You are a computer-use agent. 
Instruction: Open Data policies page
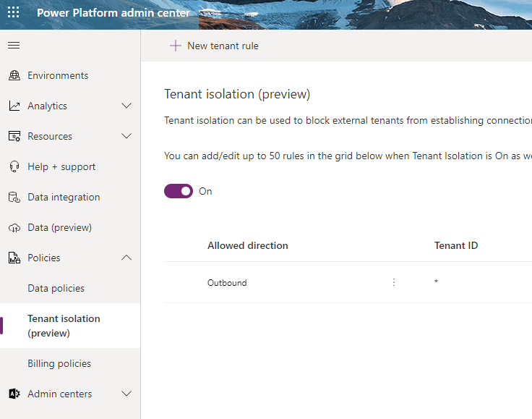[x=56, y=289]
